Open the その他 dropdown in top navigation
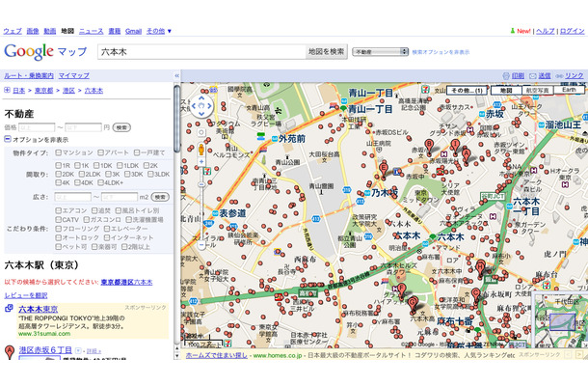 [x=159, y=31]
